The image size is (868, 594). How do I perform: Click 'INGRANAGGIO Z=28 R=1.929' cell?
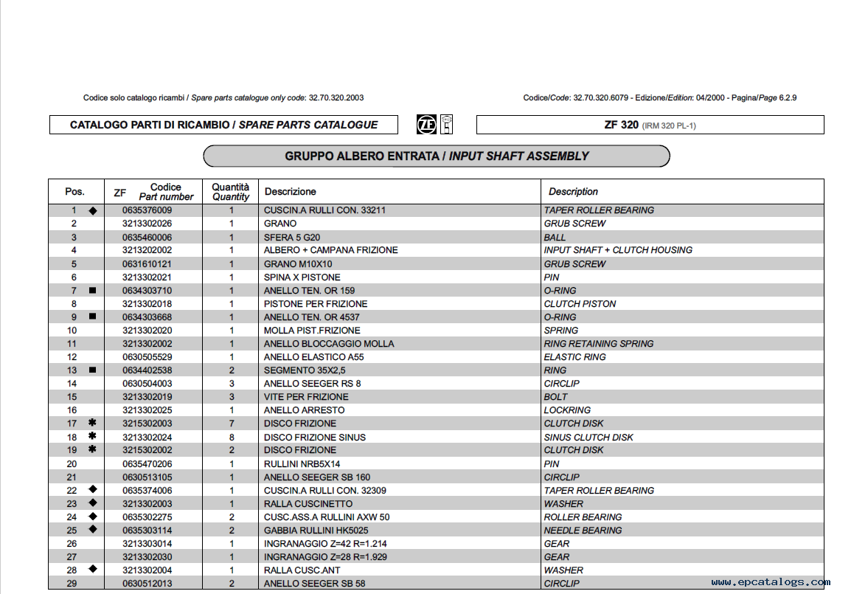click(x=325, y=557)
